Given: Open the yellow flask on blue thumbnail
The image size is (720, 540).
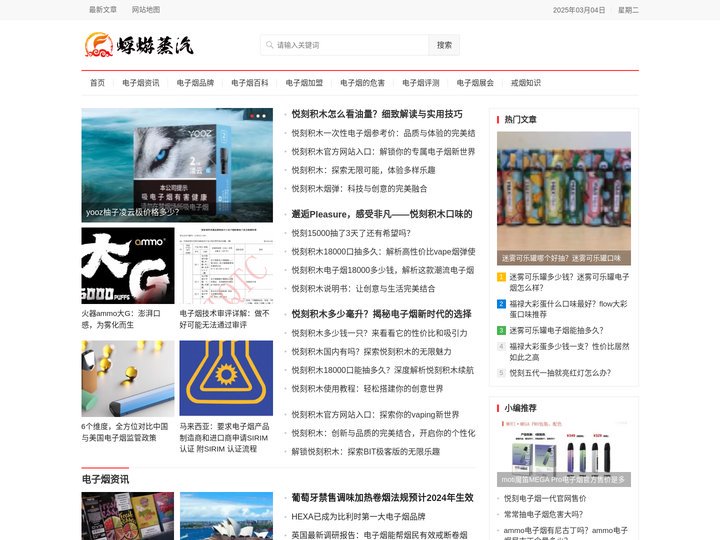Looking at the screenshot, I should pyautogui.click(x=226, y=378).
